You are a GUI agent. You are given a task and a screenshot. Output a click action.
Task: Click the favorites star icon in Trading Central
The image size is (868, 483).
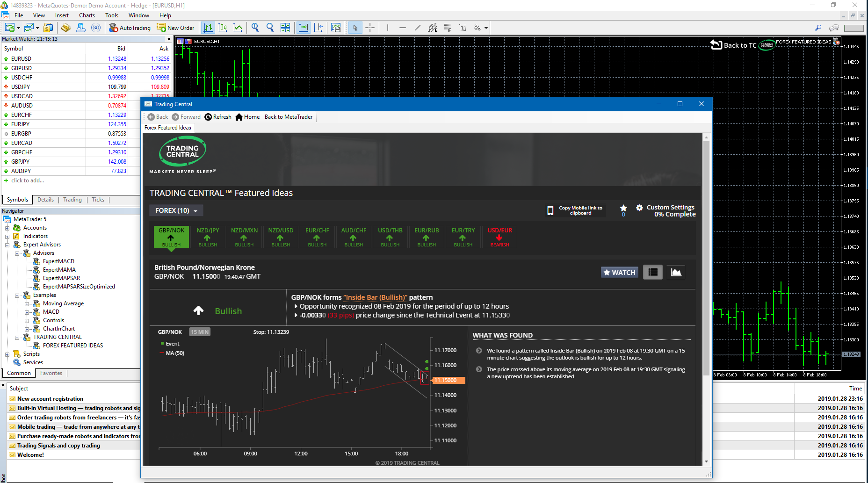click(623, 209)
